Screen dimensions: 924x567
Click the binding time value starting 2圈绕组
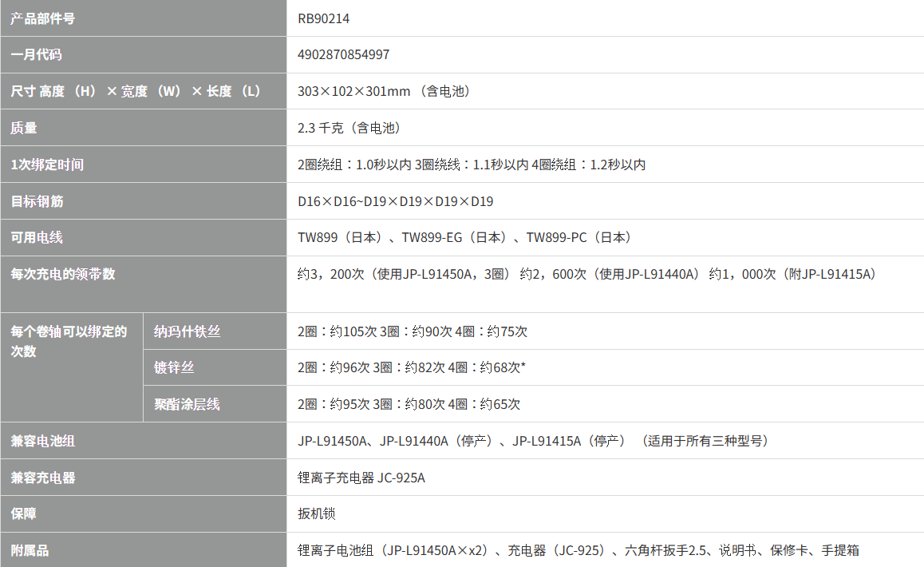[x=472, y=165]
